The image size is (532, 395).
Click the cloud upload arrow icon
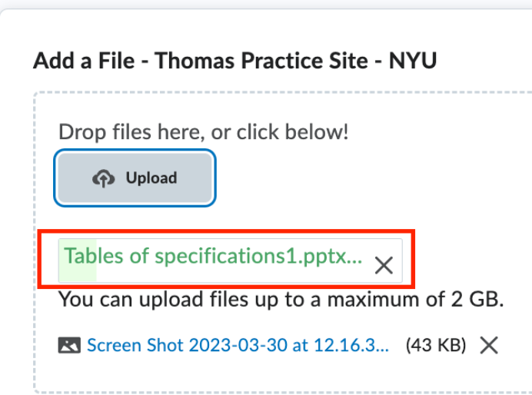(x=104, y=178)
